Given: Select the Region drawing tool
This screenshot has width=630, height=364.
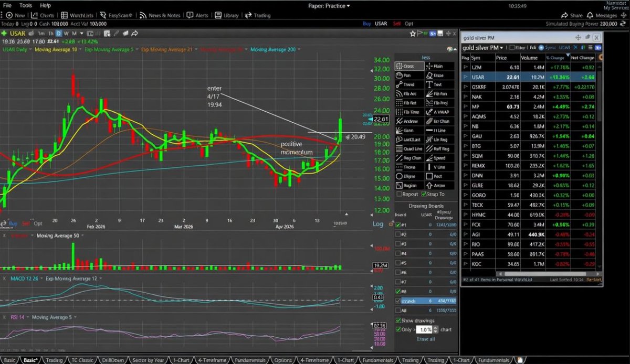Looking at the screenshot, I should tap(410, 186).
